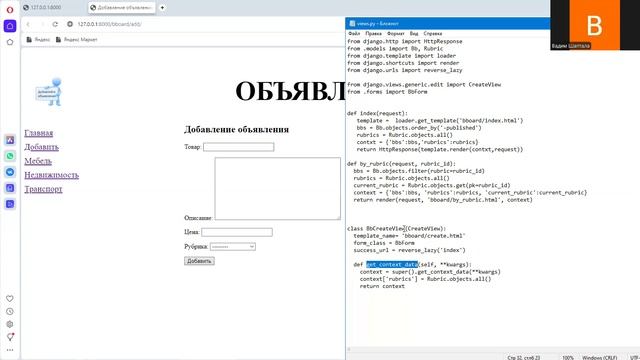Image resolution: width=640 pixels, height=360 pixels.
Task: Open the Мебель rubric link
Action: [38, 161]
